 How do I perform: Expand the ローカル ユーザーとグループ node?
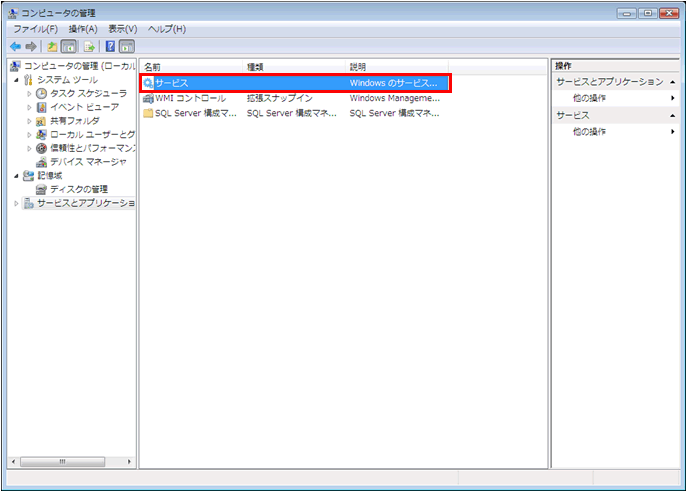[x=29, y=135]
